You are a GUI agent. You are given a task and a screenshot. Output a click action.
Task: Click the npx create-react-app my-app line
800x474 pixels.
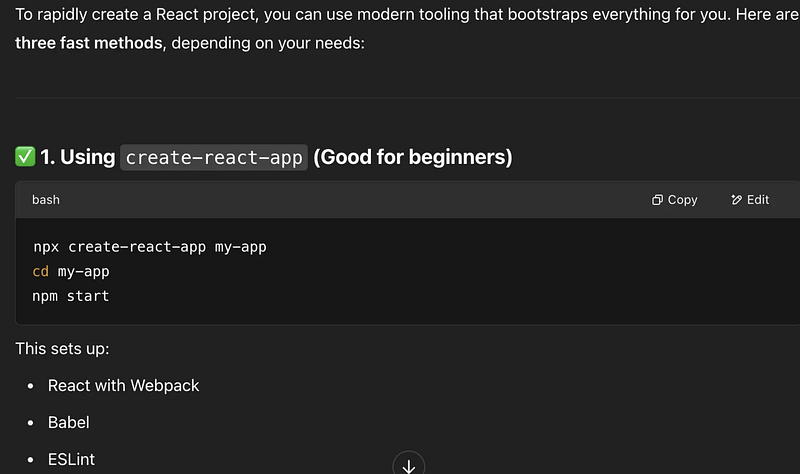[149, 247]
